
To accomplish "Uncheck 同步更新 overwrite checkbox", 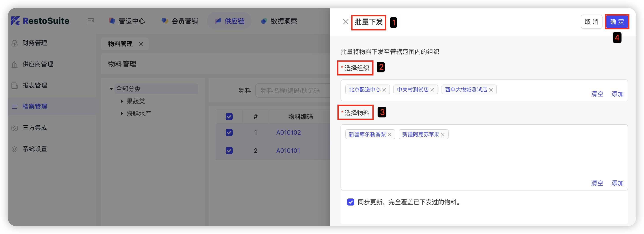I will point(350,202).
